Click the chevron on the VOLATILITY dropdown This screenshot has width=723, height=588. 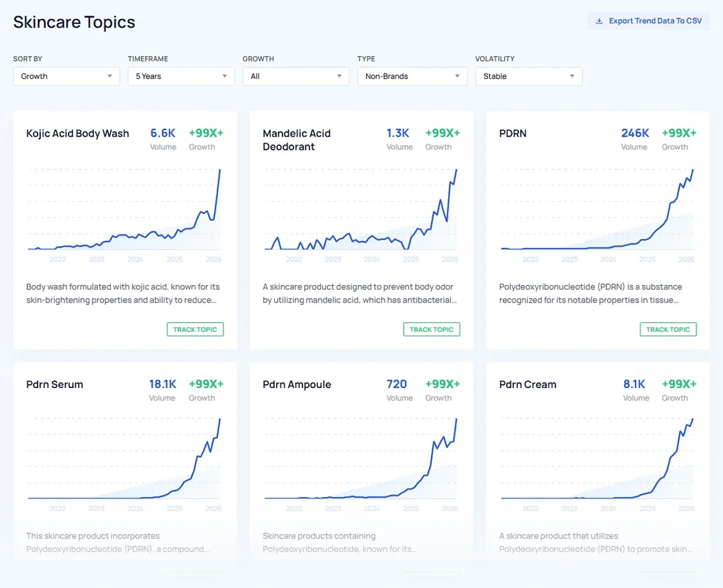pyautogui.click(x=572, y=77)
